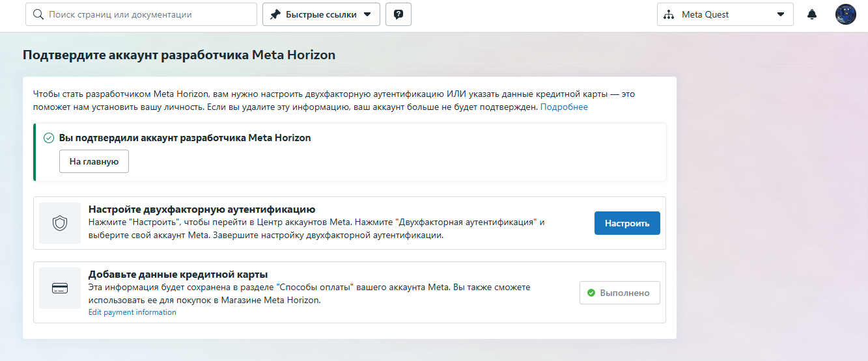Click the credit card icon
Image resolution: width=868 pixels, height=361 pixels.
pos(60,288)
